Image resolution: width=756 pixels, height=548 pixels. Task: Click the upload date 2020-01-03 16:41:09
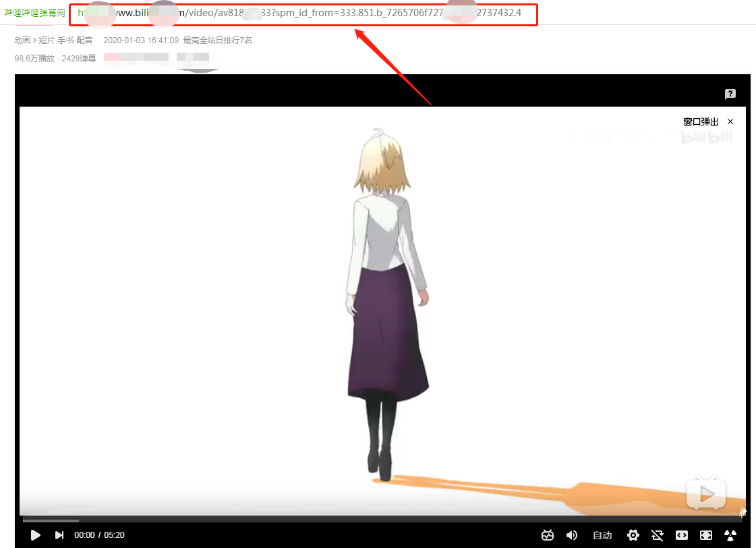click(x=141, y=40)
